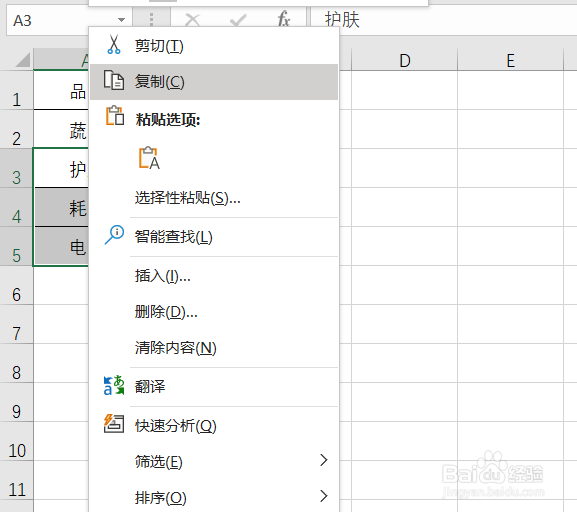The height and width of the screenshot is (512, 577).
Task: Select row 10 header
Action: 17,442
